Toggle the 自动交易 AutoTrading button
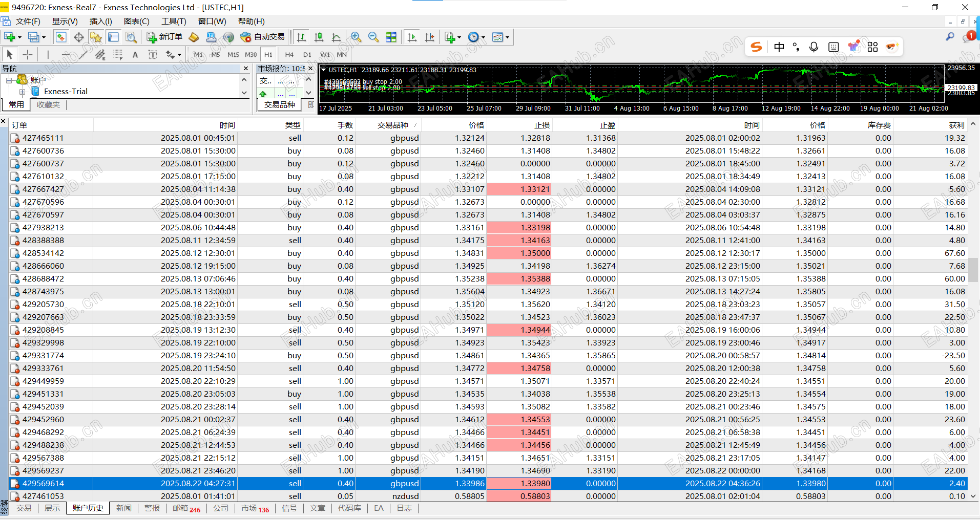This screenshot has height=520, width=980. tap(262, 37)
